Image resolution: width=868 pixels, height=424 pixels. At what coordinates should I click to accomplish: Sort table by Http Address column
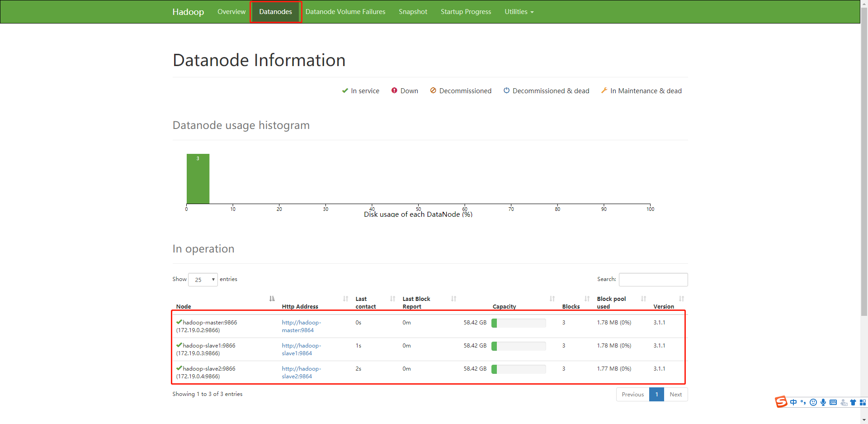(345, 299)
